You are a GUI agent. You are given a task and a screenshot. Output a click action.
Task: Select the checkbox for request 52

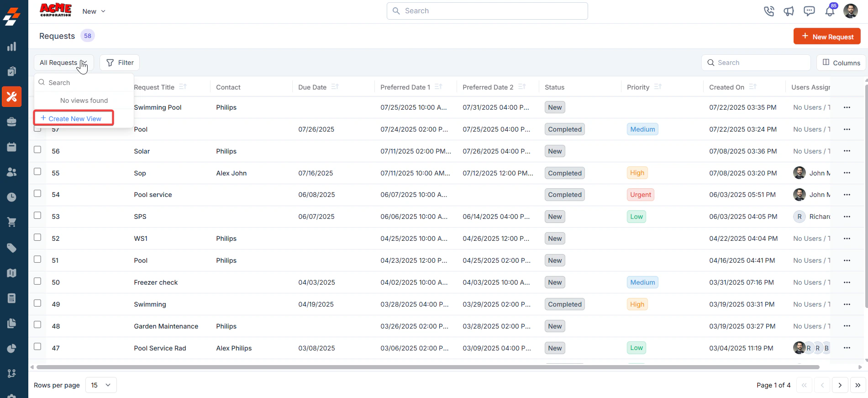click(37, 238)
